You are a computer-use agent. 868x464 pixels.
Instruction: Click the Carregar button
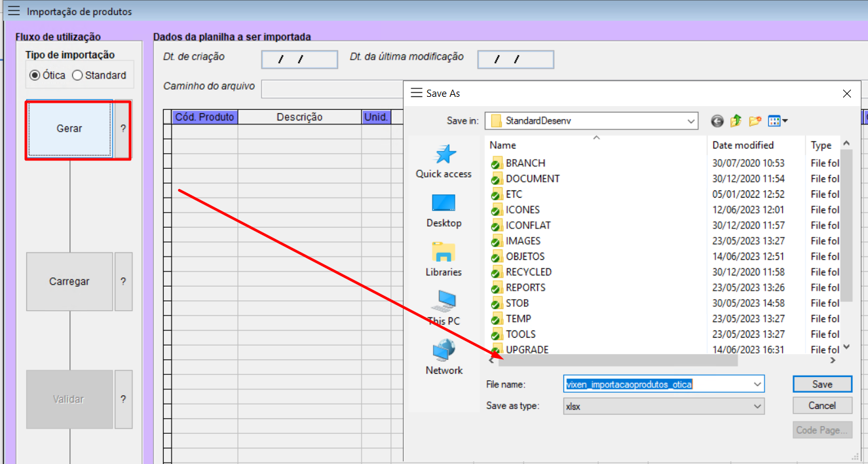[x=69, y=281]
